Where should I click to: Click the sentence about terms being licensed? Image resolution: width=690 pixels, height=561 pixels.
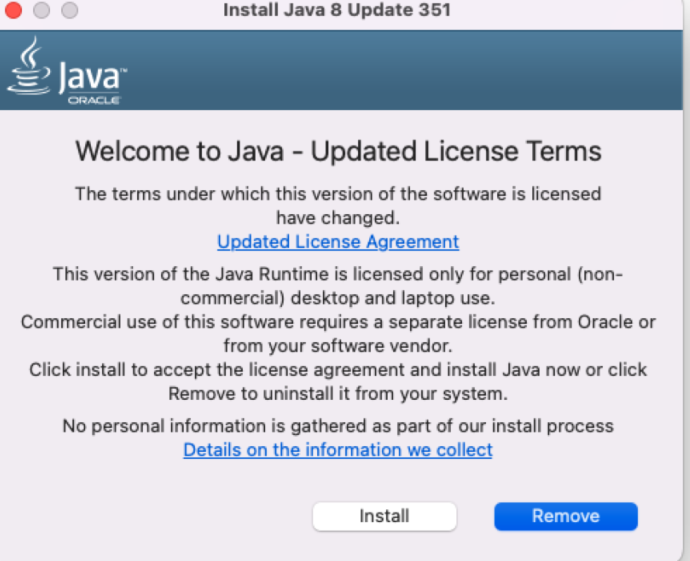coord(338,193)
